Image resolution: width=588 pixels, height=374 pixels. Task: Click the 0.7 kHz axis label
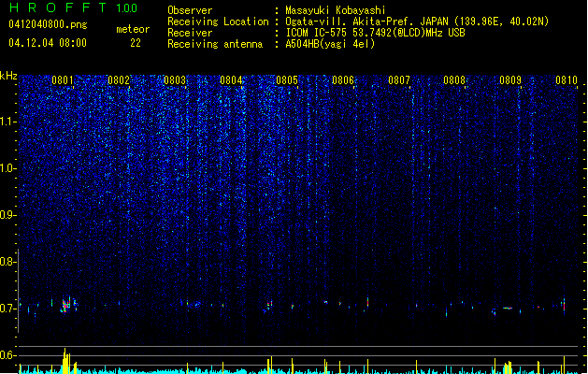pos(8,309)
